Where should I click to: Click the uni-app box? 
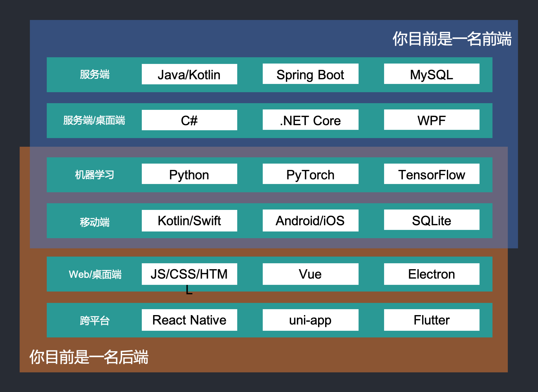310,320
